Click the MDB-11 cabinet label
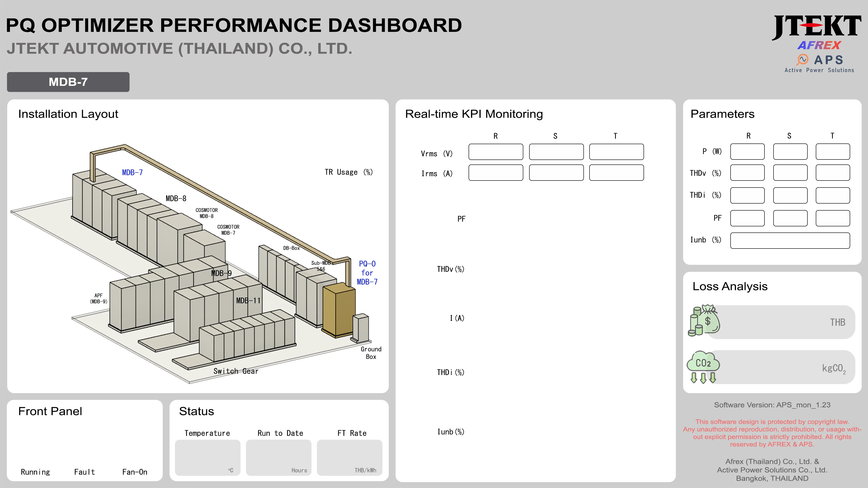Screen dimensions: 868x488 248,300
